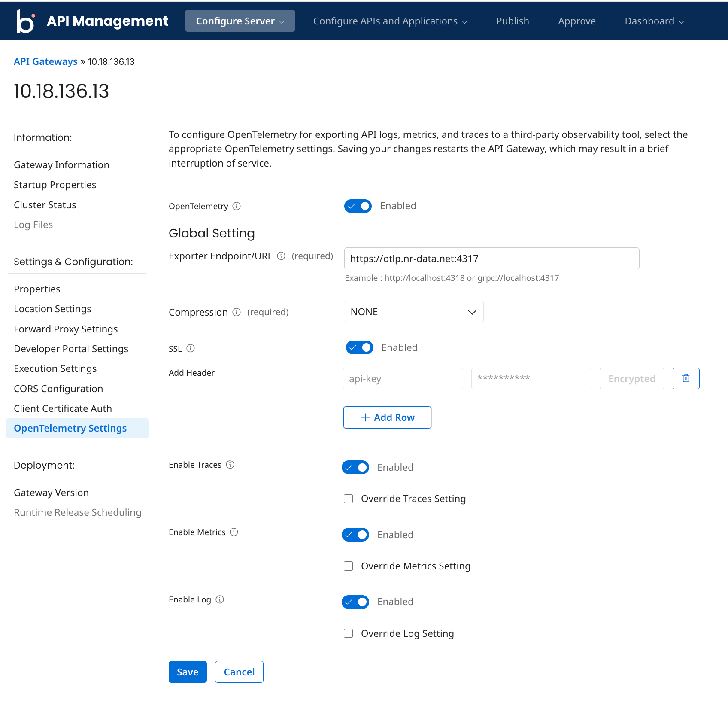728x712 pixels.
Task: Expand the Configure Server menu
Action: point(240,21)
